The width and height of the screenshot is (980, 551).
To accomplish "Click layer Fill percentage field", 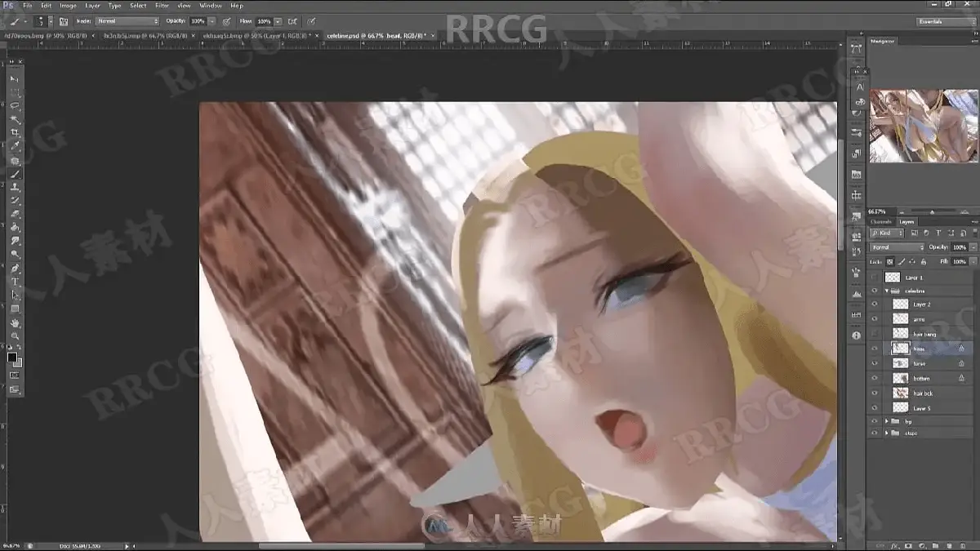I will click(959, 262).
